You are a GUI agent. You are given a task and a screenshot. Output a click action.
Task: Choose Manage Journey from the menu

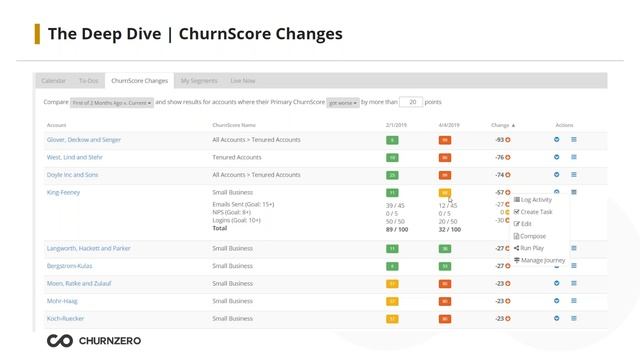point(539,260)
